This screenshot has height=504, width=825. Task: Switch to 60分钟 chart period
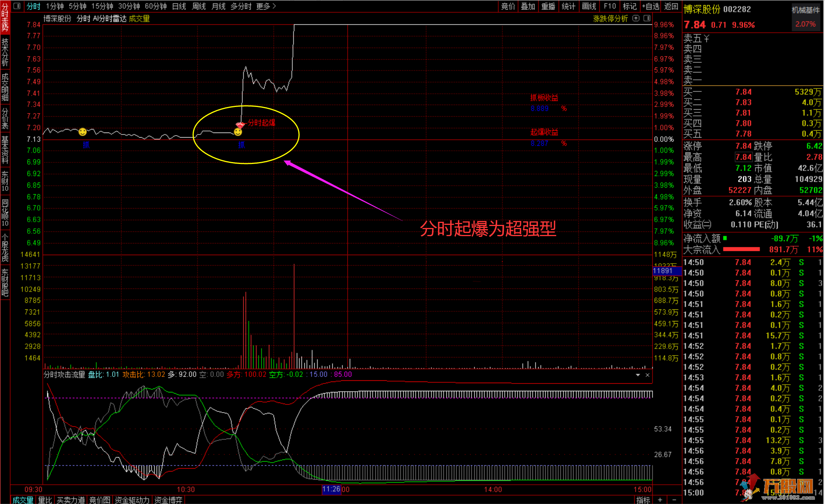[156, 6]
